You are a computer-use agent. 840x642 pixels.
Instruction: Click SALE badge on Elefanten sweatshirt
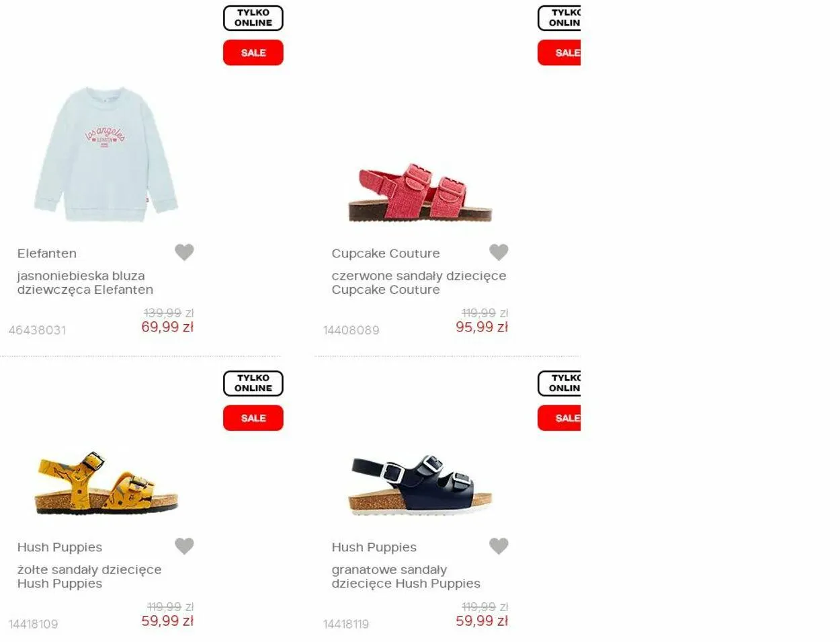[x=253, y=52]
